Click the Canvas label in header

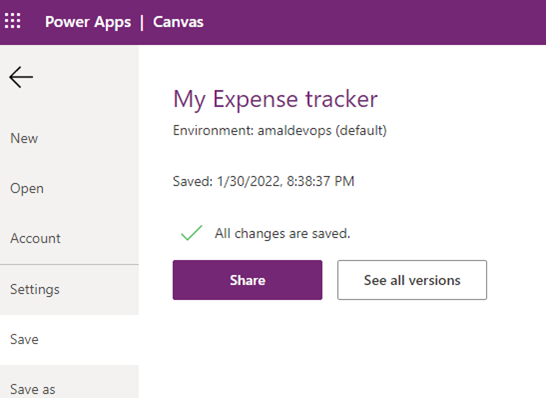178,22
